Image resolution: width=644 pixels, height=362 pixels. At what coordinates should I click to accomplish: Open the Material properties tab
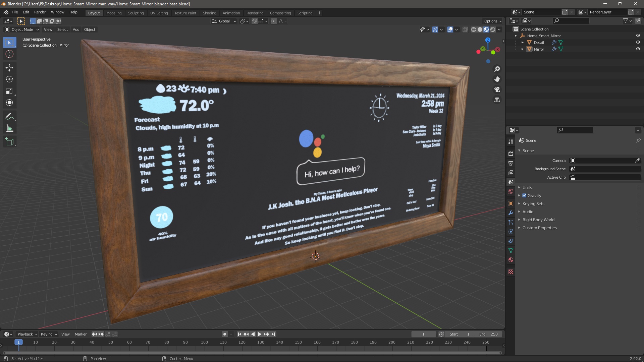[511, 260]
